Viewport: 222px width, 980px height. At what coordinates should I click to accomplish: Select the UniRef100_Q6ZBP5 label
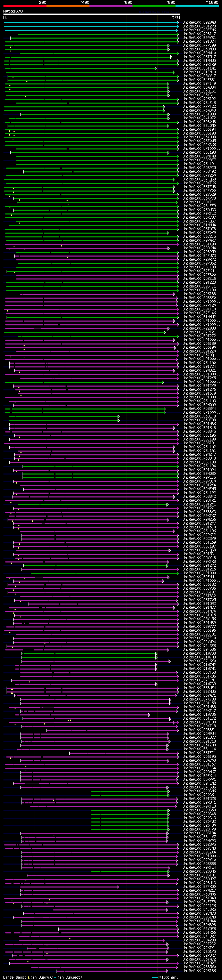point(199,844)
